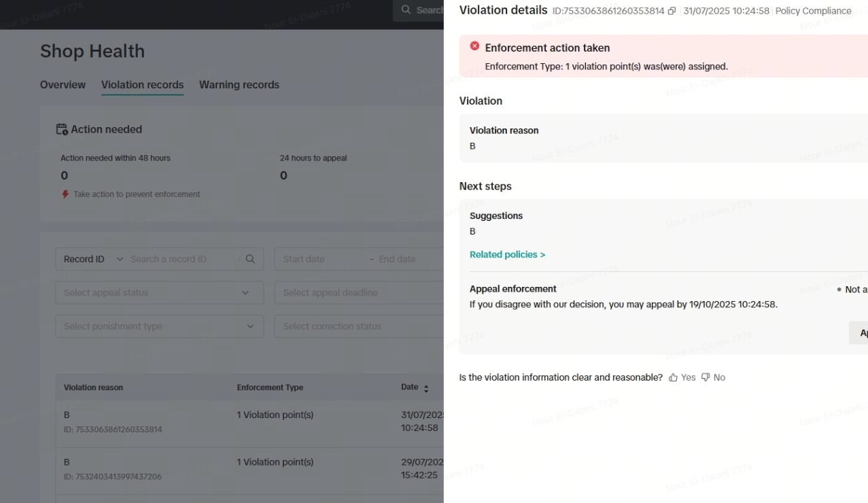Click the '24 hours to appeal' label

313,158
